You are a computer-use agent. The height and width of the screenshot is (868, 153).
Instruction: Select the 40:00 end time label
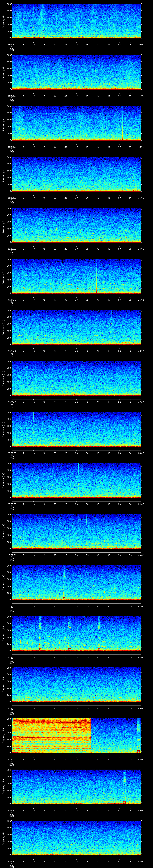pyautogui.click(x=141, y=555)
